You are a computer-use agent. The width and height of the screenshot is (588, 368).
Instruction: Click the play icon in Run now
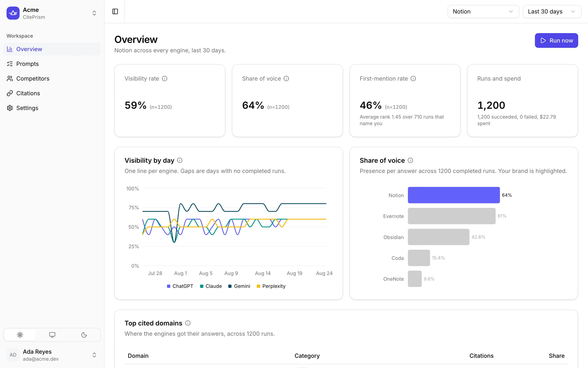pyautogui.click(x=543, y=40)
